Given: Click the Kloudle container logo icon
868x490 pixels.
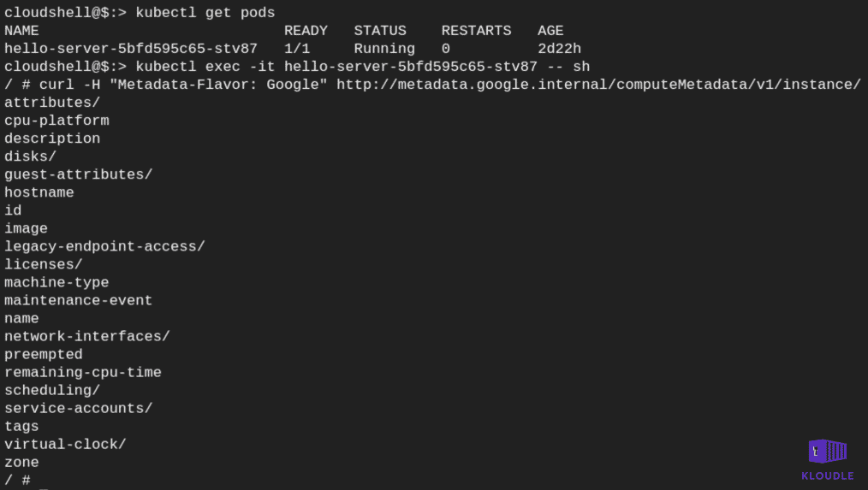Looking at the screenshot, I should tap(828, 452).
